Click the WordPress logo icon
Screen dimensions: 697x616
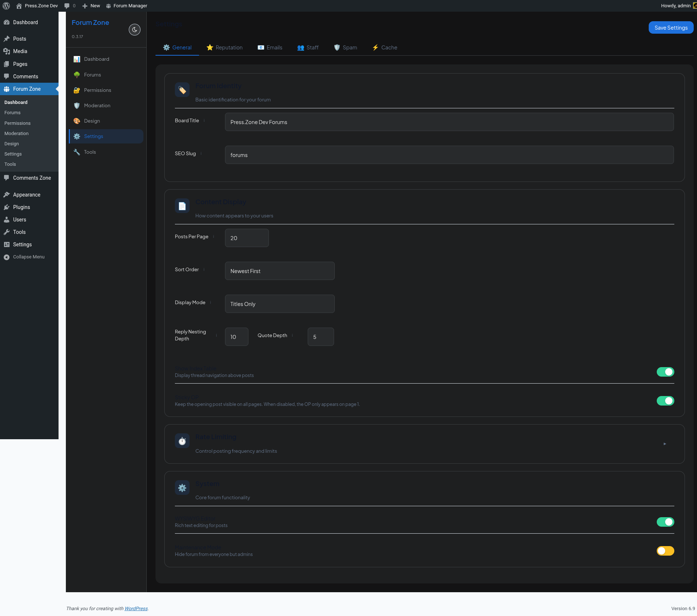coord(6,6)
